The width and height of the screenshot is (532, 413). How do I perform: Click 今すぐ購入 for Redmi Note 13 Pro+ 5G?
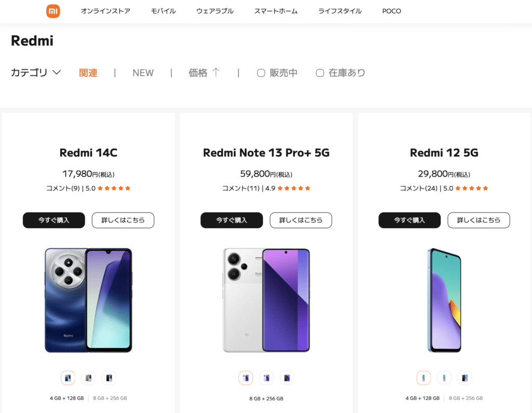coord(232,220)
